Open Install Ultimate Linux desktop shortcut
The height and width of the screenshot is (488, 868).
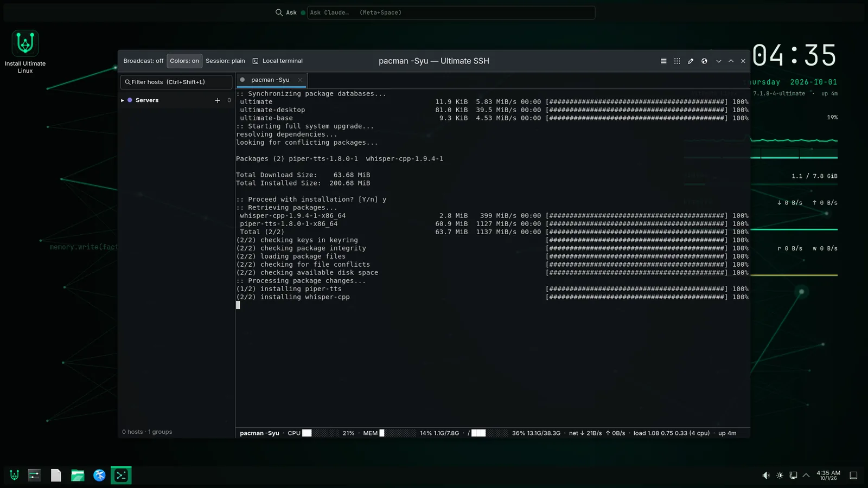(25, 52)
